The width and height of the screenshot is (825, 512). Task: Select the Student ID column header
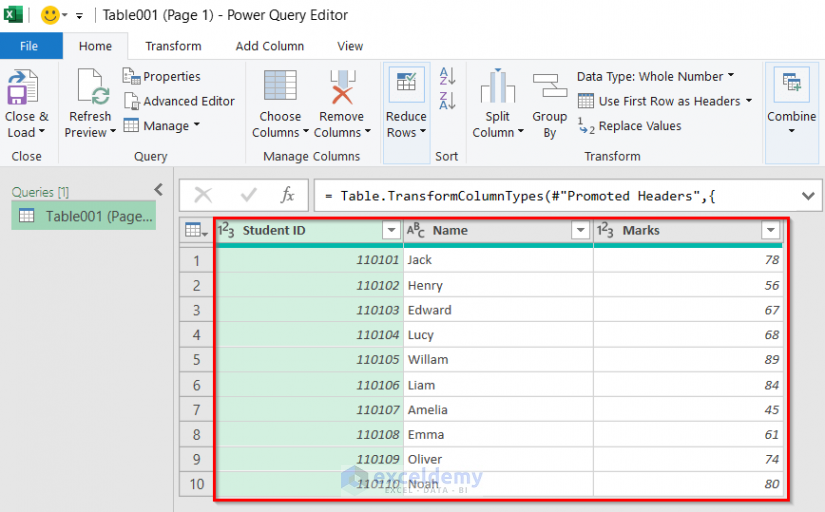click(x=308, y=230)
